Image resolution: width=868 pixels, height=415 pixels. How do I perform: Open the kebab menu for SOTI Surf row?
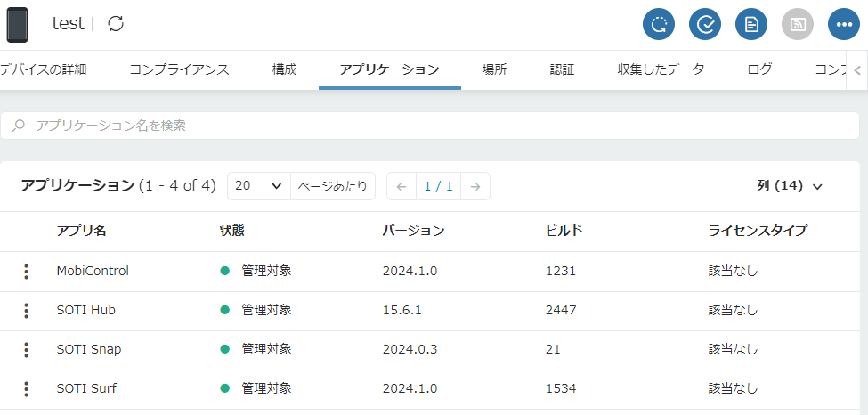[26, 389]
